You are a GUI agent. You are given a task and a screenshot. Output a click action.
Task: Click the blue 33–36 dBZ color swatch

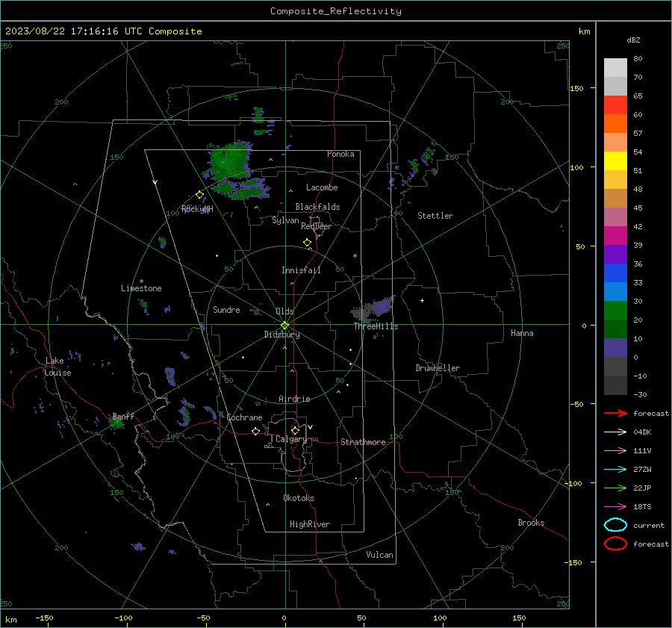coord(615,273)
